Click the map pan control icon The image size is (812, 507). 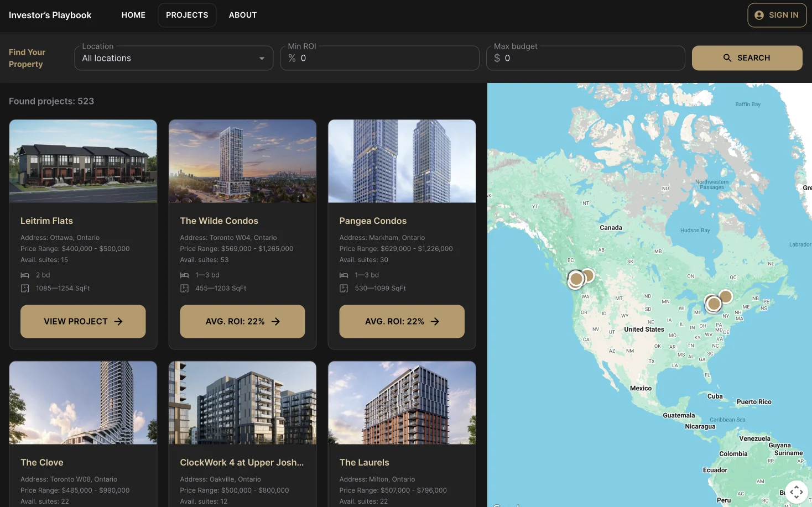point(797,492)
